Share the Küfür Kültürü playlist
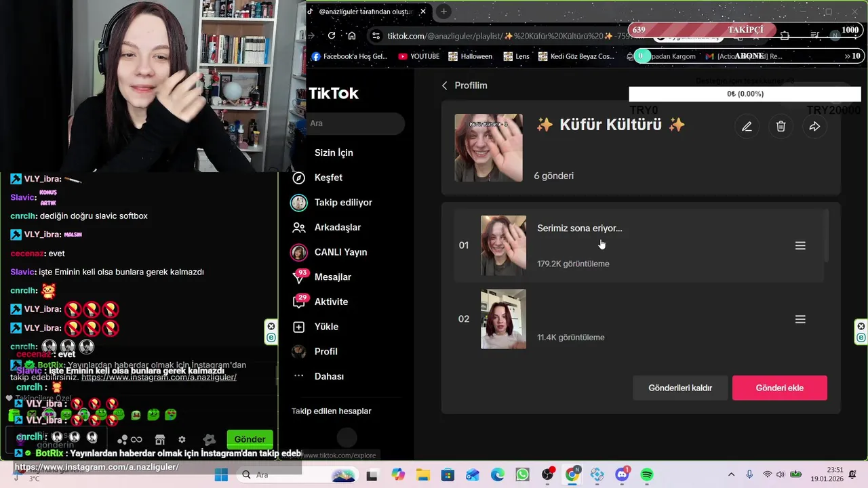The height and width of the screenshot is (488, 868). tap(814, 126)
